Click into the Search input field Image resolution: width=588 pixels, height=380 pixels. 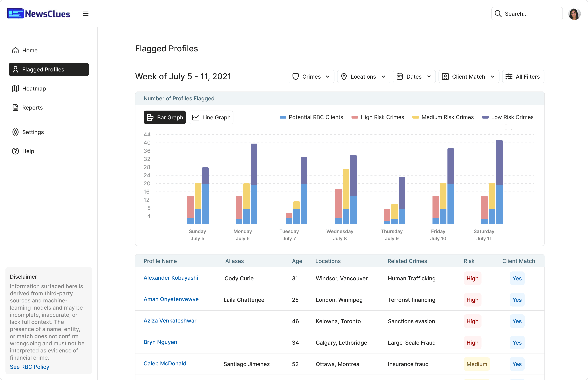[x=530, y=14]
